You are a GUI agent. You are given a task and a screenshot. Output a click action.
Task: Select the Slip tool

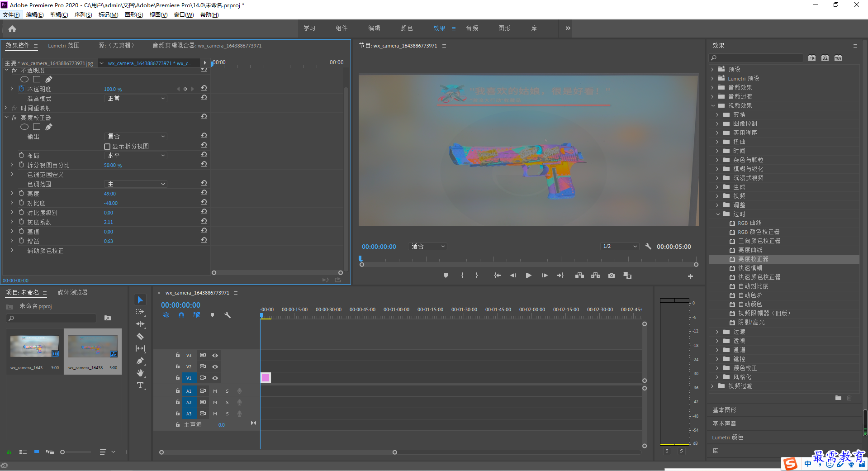(x=140, y=348)
